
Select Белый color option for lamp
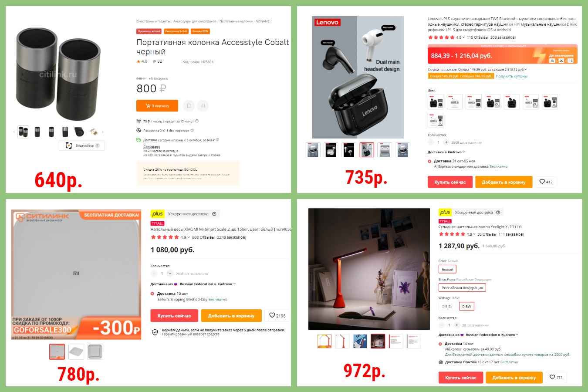click(x=447, y=269)
